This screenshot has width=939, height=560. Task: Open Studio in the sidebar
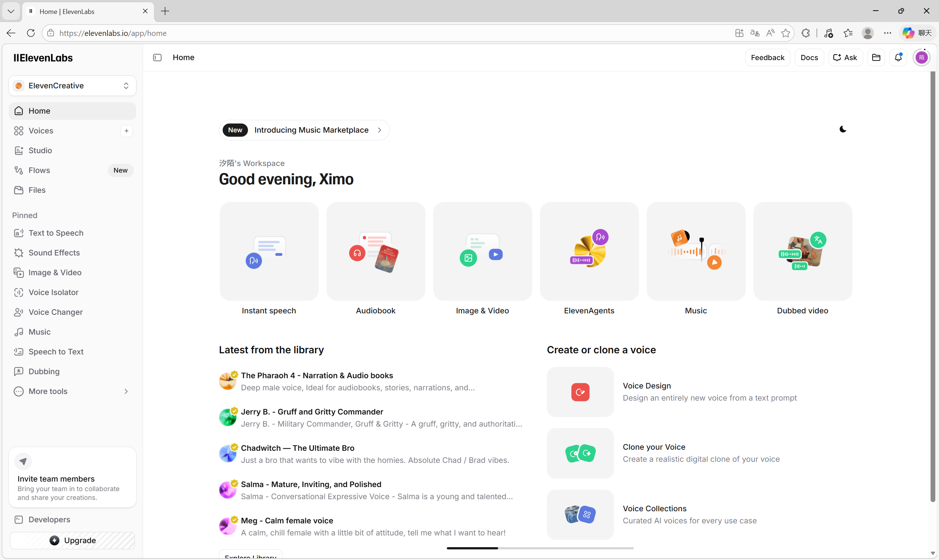click(x=72, y=151)
